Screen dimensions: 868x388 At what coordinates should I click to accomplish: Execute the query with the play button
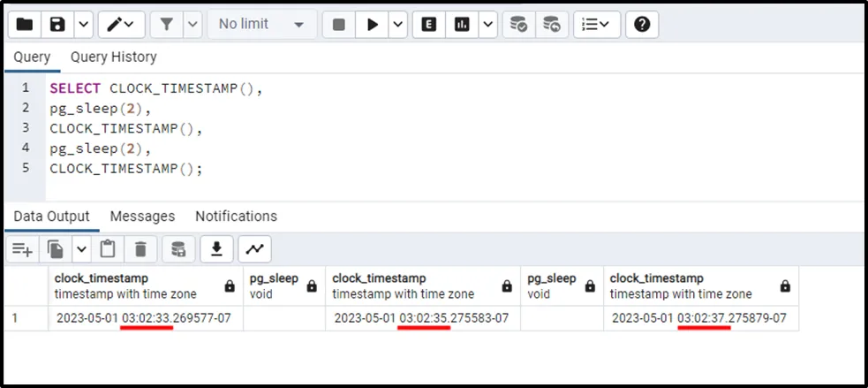pos(372,25)
